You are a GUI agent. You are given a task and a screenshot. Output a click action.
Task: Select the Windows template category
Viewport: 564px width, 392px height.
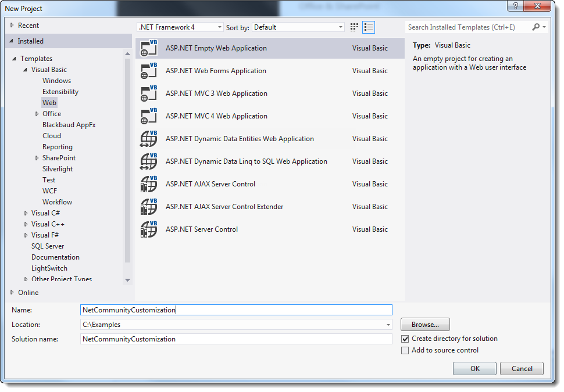(57, 81)
